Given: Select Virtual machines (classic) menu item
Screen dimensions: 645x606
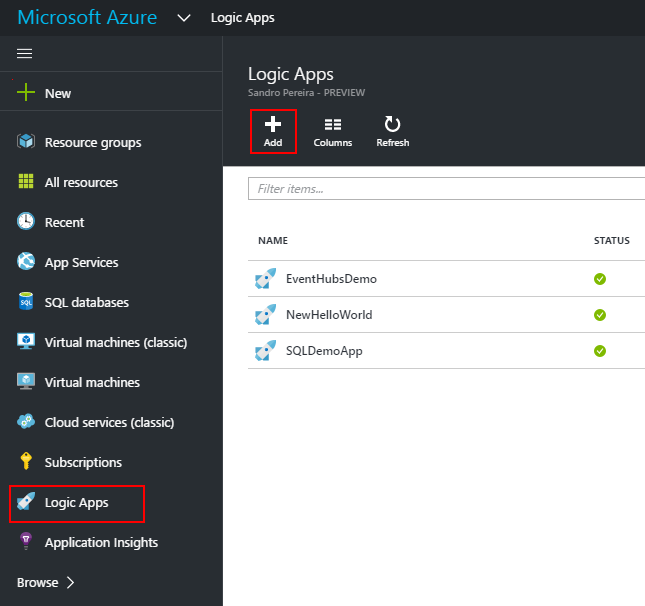Looking at the screenshot, I should tap(115, 342).
